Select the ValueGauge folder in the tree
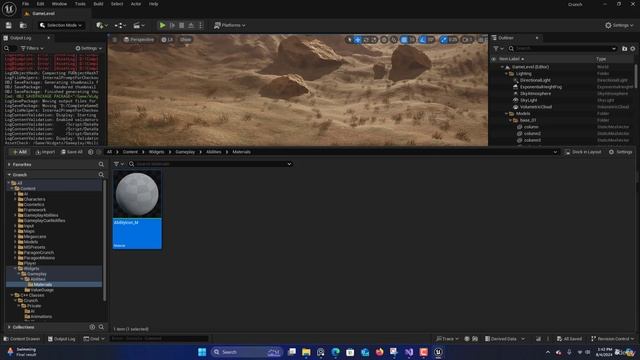Viewport: 640px width, 360px height. (x=42, y=290)
